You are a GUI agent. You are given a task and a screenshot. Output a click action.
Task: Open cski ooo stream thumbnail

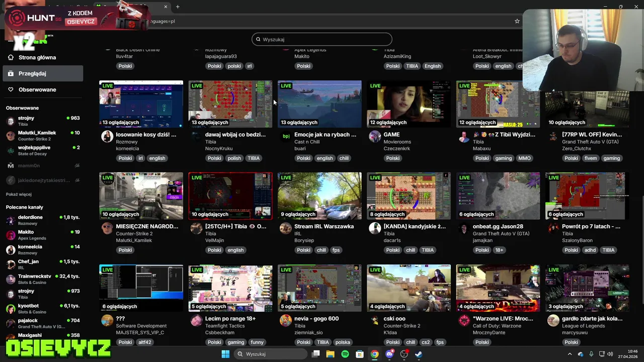[409, 288]
